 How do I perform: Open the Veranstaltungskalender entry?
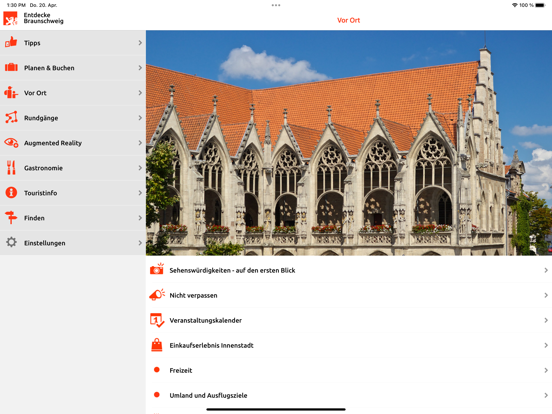[x=349, y=320]
